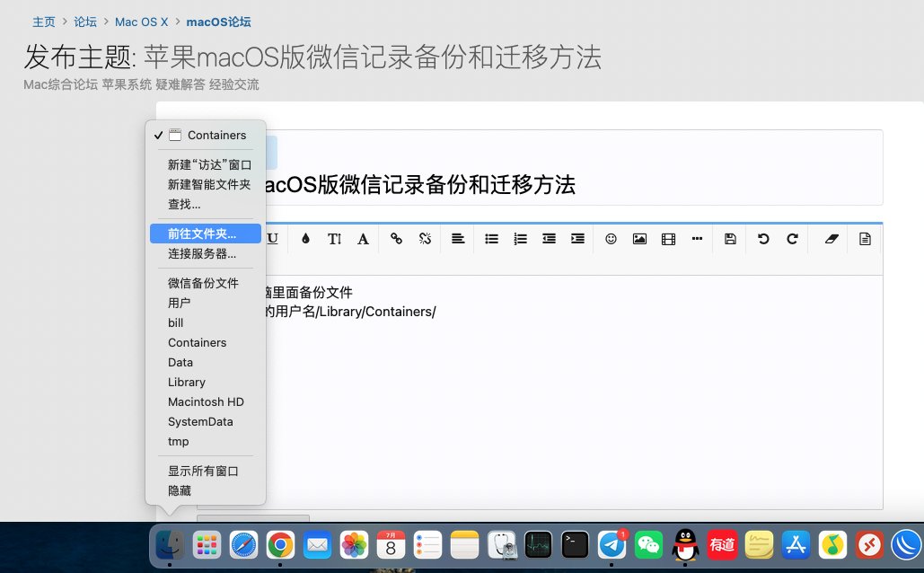Select checked Containers window in Finder menu
The width and height of the screenshot is (924, 573).
[206, 135]
